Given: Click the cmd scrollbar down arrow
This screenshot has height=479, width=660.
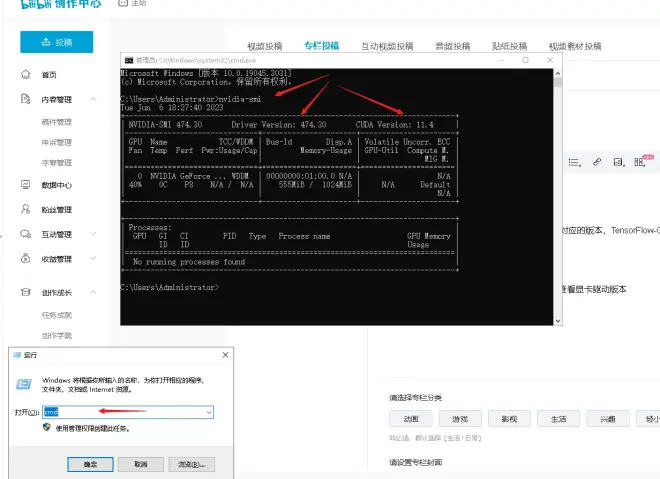Looking at the screenshot, I should coord(558,321).
